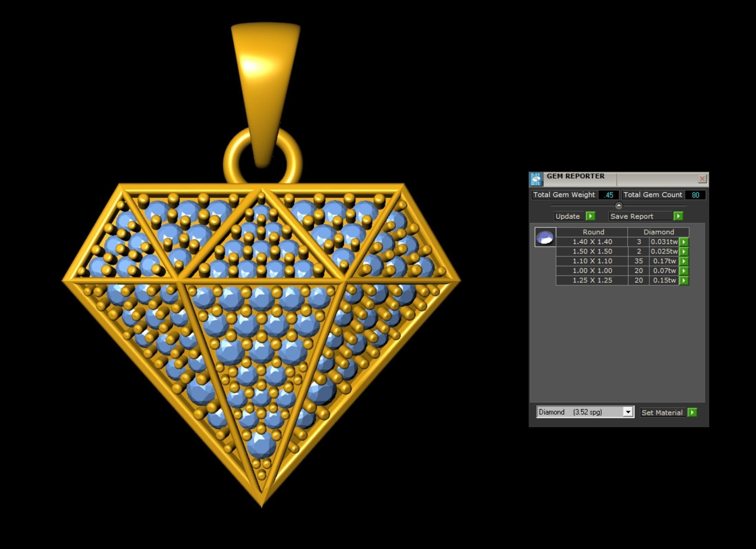Click the Update label button
The width and height of the screenshot is (756, 549).
tap(569, 216)
